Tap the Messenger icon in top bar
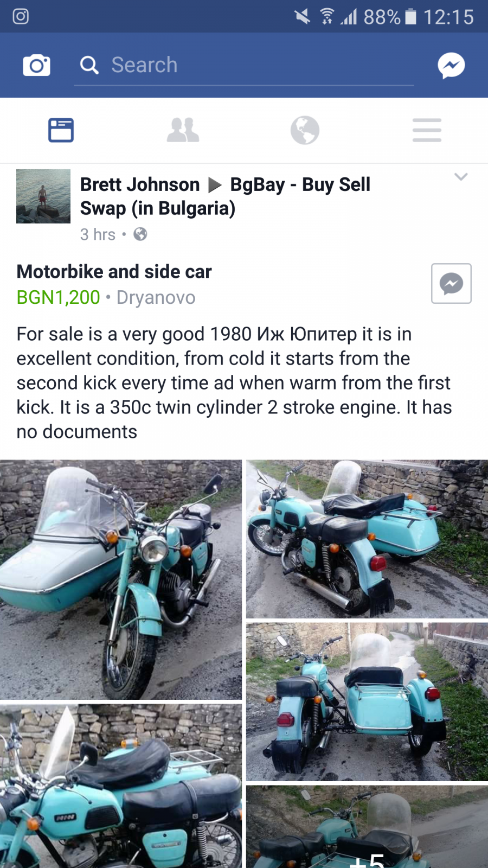Screen dimensions: 488x868 [x=451, y=66]
